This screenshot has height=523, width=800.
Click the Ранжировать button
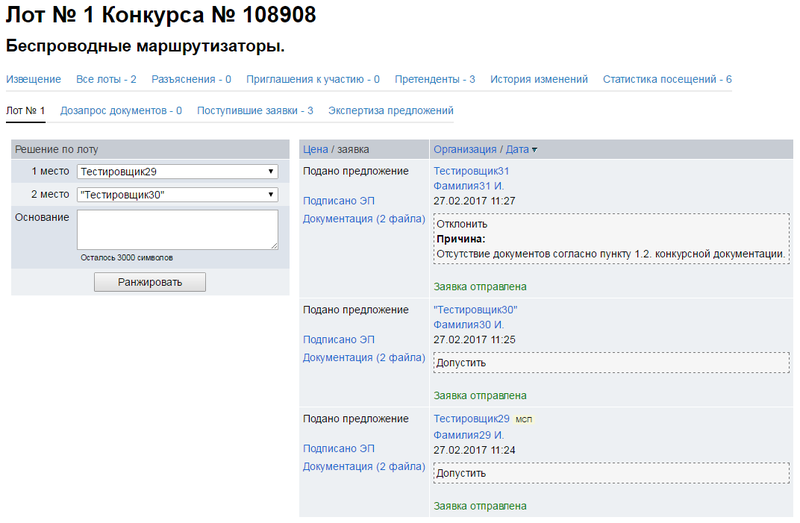pos(150,282)
